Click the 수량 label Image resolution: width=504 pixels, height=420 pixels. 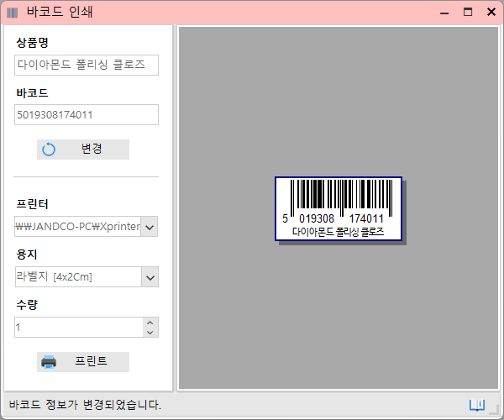pos(27,304)
